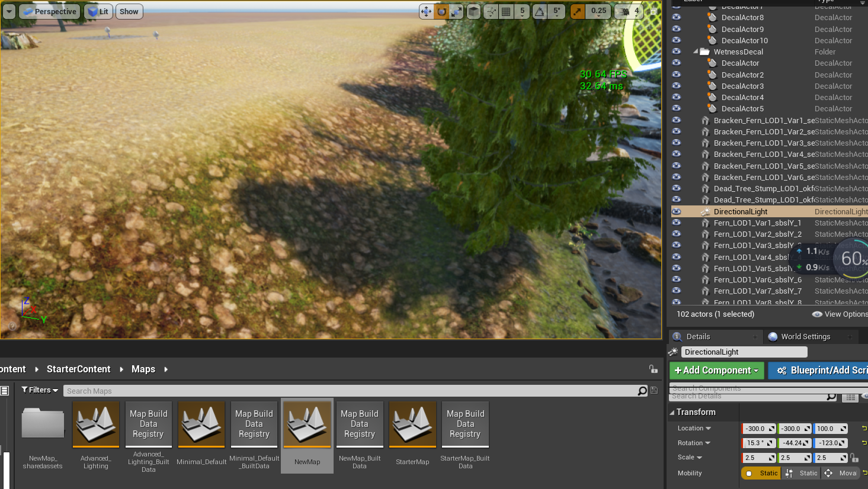Viewport: 868px width, 489px height.
Task: Toggle Content Browser lock icon
Action: [x=654, y=369]
